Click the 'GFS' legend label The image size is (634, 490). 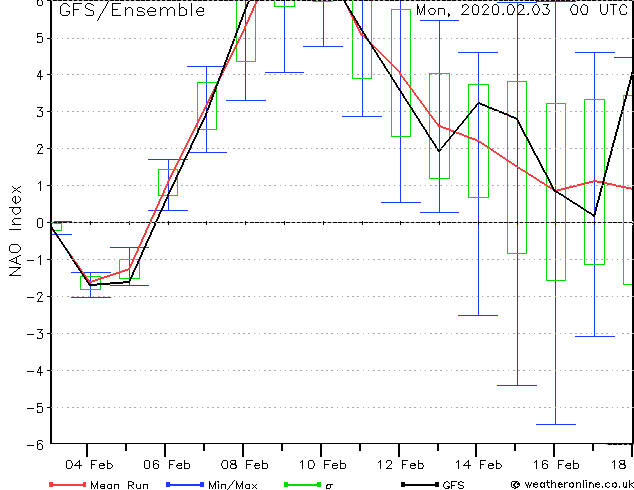[453, 485]
